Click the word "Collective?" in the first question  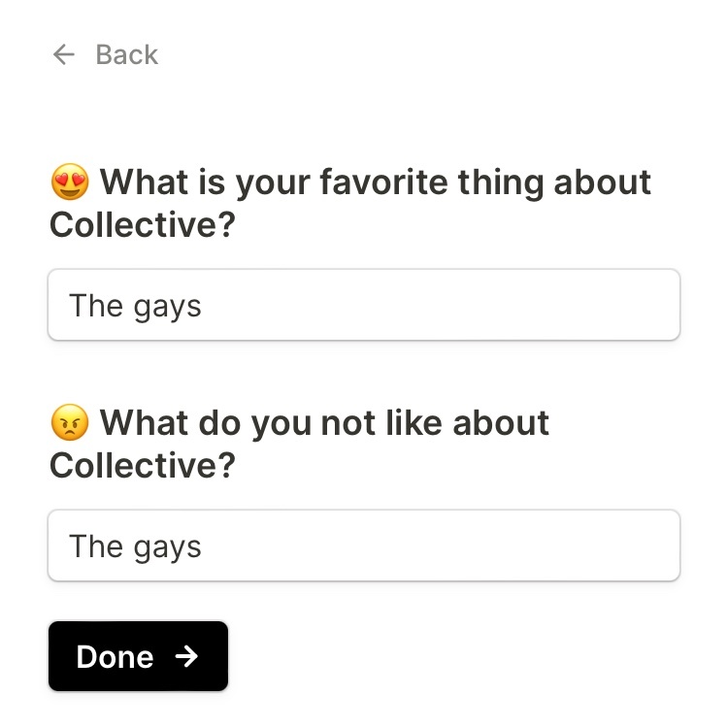click(143, 225)
